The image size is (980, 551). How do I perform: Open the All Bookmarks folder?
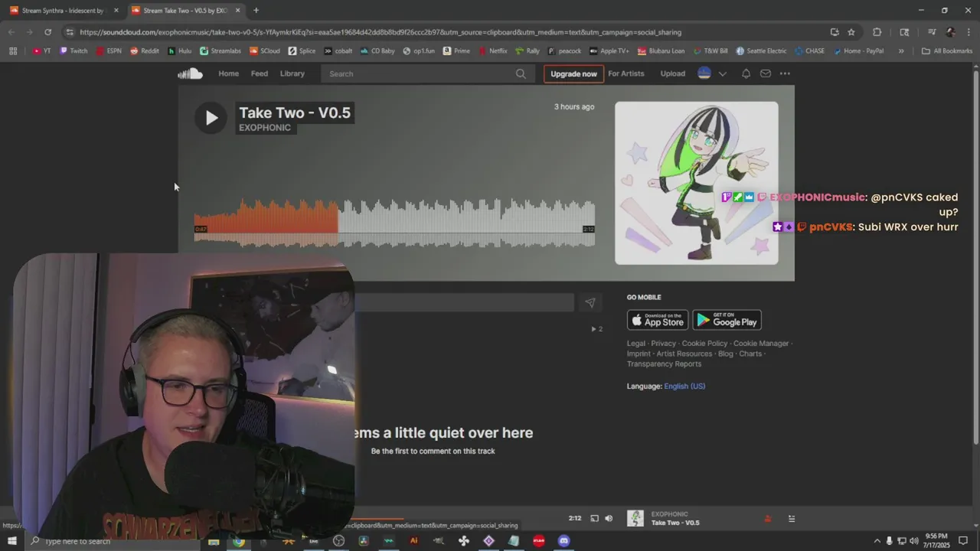click(946, 51)
